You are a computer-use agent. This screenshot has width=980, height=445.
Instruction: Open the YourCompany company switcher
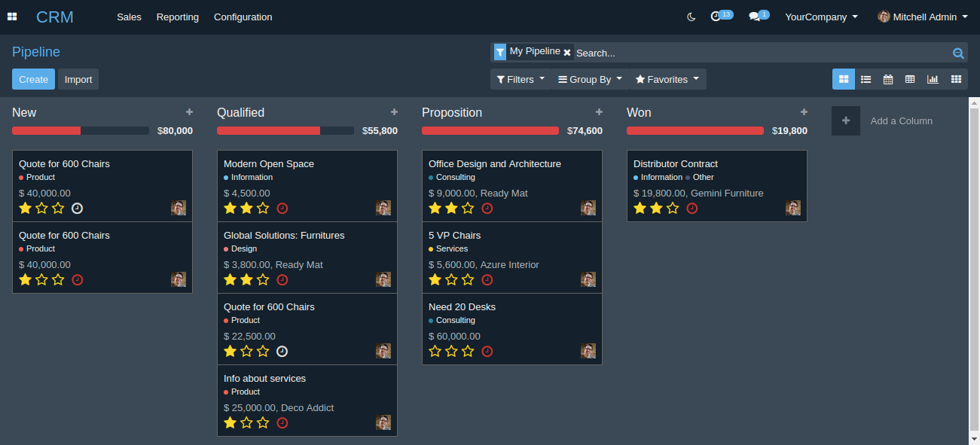coord(821,17)
